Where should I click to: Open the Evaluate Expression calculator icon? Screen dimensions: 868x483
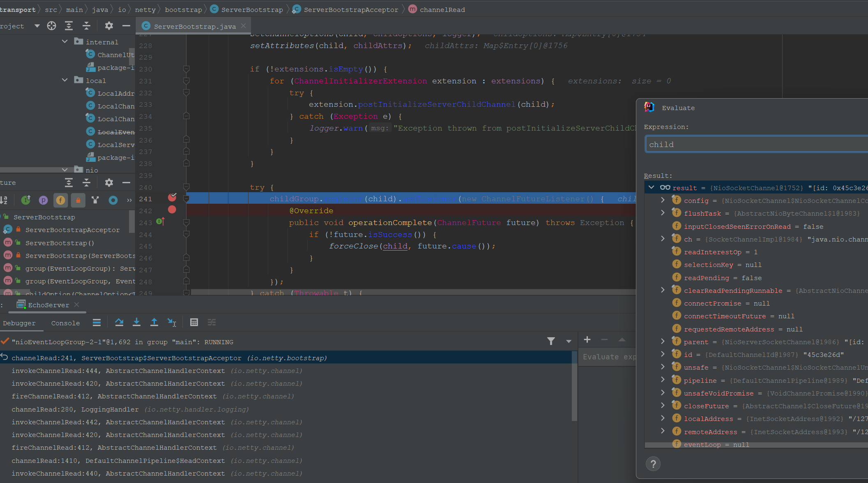point(194,322)
